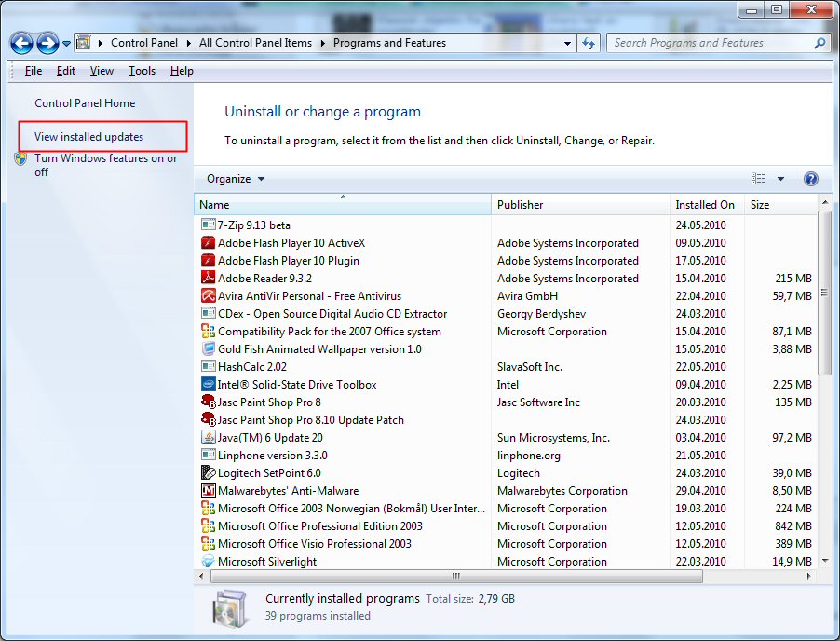Sort by the Name column header
Screen dimensions: 840x641
tap(343, 204)
